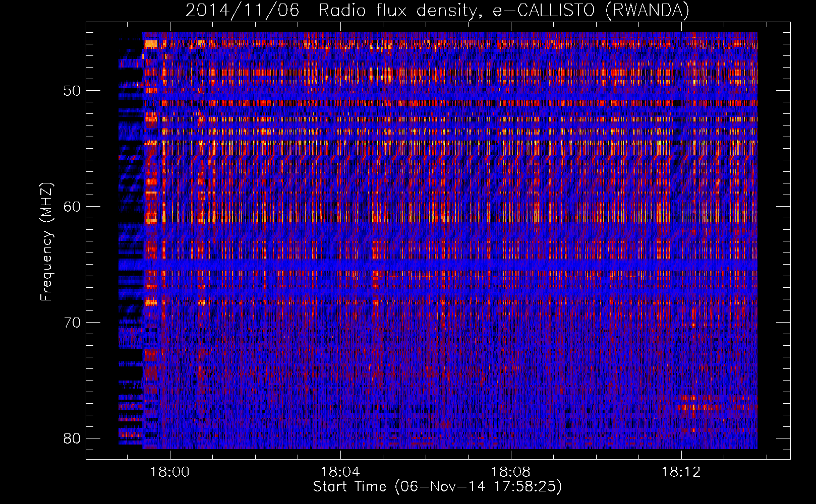Screen dimensions: 816x504
Task: Click the plot title mentioning e-CALLISTO (RWANDA)
Action: [437, 10]
